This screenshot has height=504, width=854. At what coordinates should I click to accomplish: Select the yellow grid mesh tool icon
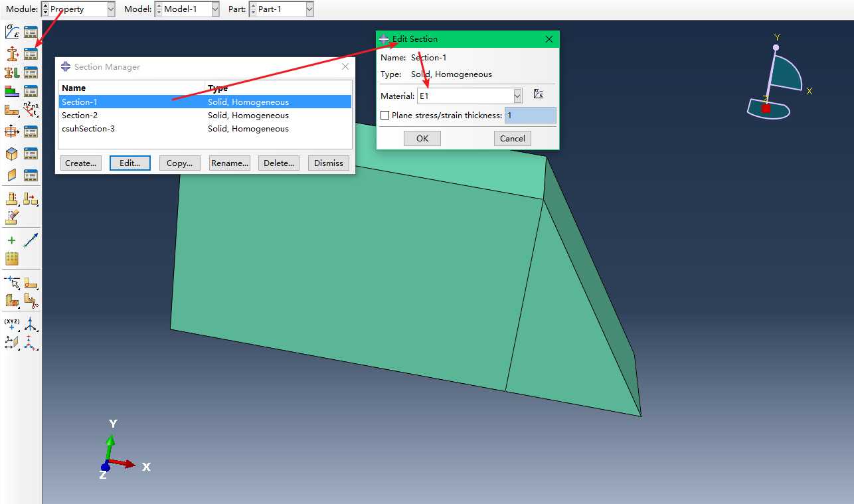(x=11, y=258)
